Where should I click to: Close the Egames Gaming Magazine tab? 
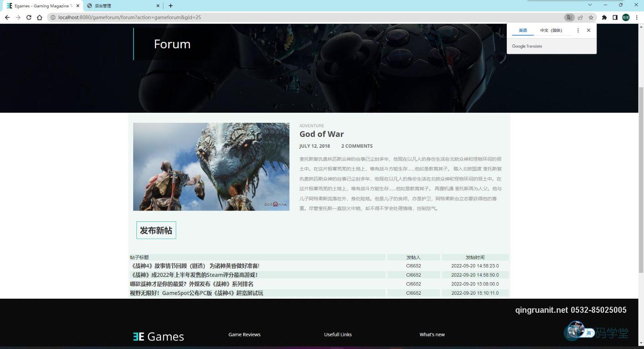78,6
